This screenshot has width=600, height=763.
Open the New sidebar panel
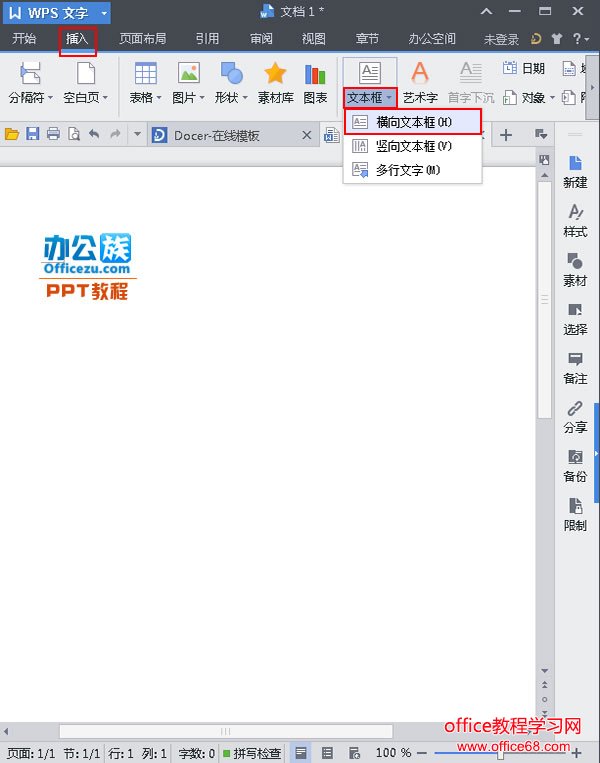point(575,172)
